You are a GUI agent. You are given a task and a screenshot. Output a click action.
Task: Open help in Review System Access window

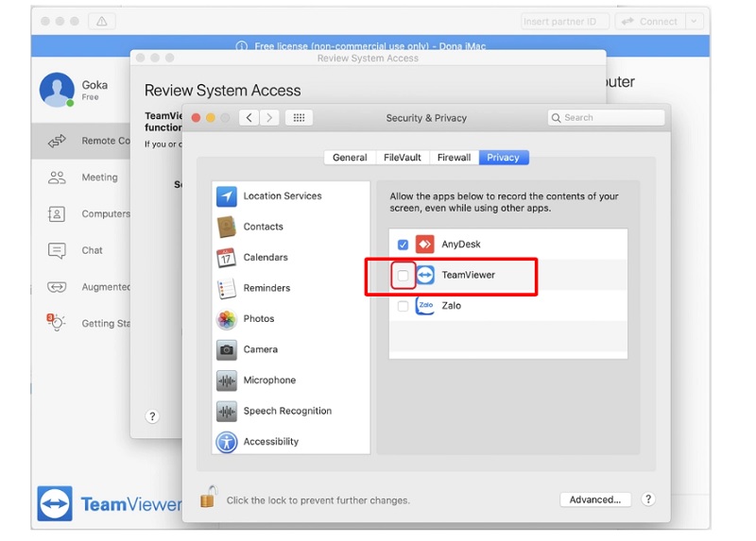152,416
